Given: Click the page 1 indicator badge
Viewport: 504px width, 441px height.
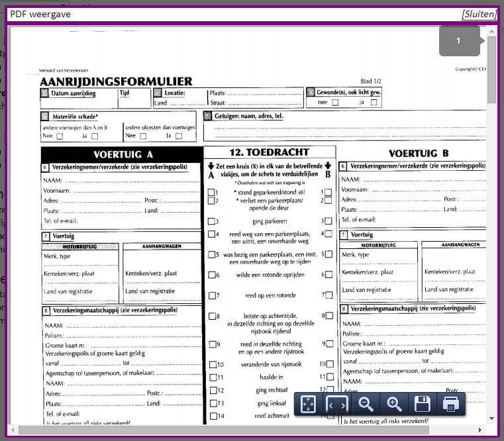Looking at the screenshot, I should click(460, 41).
